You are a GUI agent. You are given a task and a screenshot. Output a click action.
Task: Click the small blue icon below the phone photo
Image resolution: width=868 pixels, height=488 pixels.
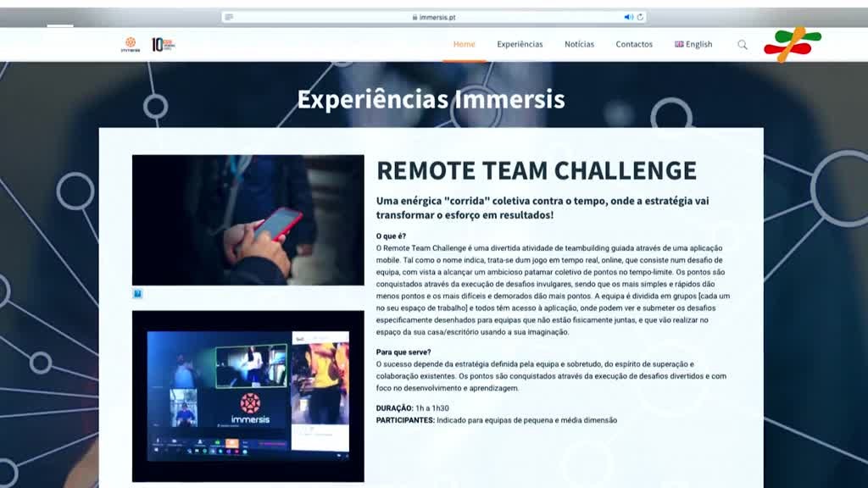(137, 292)
